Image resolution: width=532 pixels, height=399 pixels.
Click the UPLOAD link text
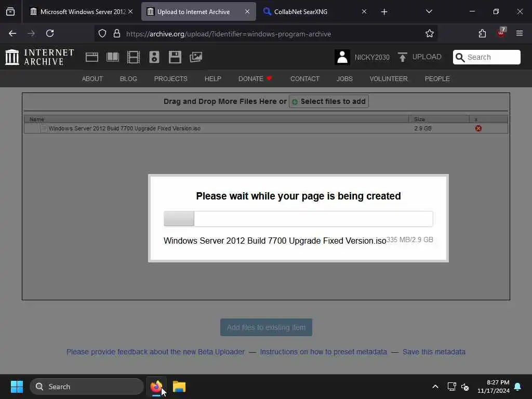coord(427,57)
